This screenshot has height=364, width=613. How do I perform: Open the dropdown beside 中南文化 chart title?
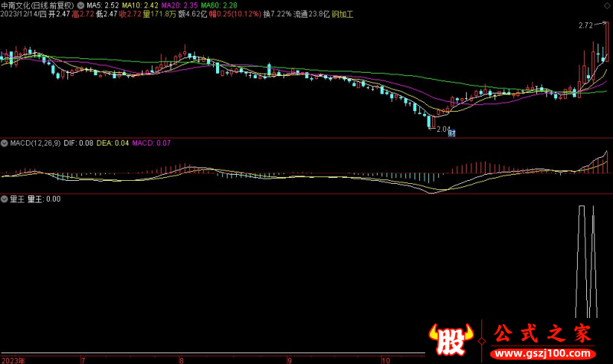point(80,5)
